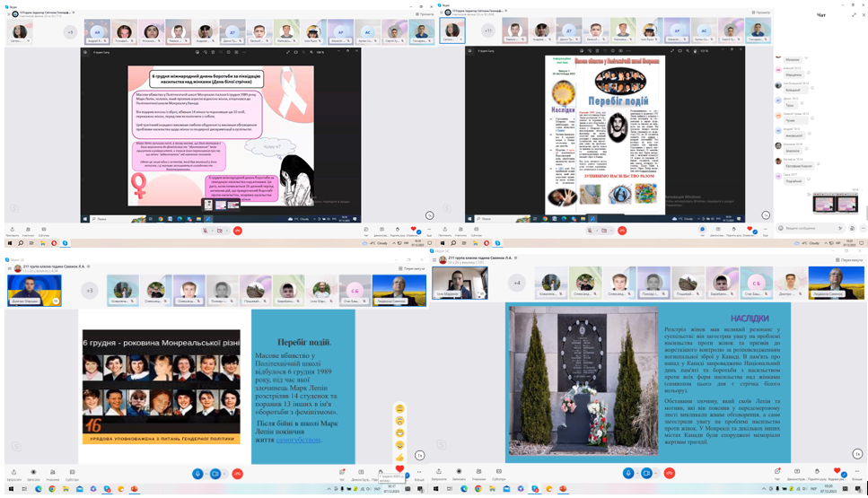
Task: Open shared image thumbnail in chat panel
Action: coord(834,204)
